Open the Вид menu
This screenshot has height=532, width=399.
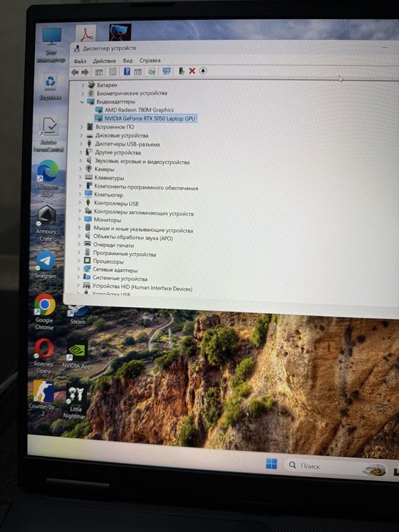(128, 61)
